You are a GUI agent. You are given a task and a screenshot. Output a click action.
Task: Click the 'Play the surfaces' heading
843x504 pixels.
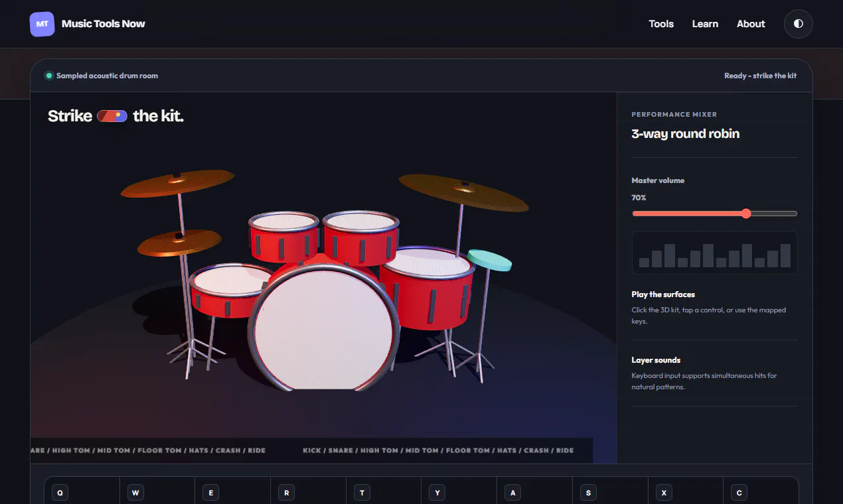tap(663, 294)
